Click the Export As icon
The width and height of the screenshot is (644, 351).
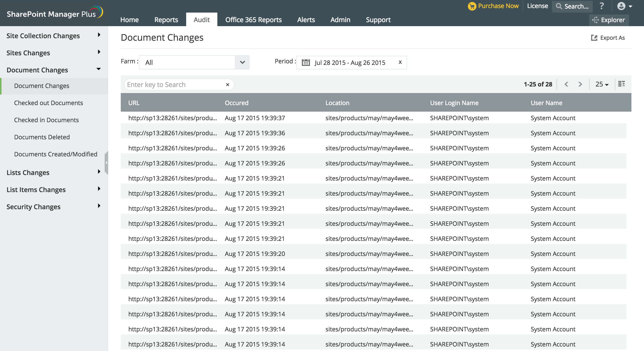[x=594, y=38]
